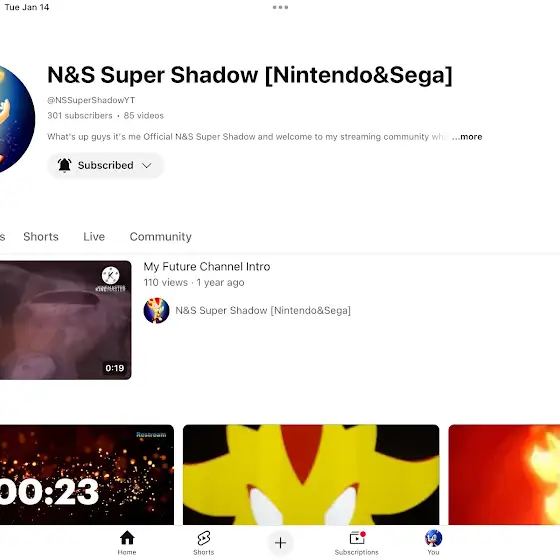Go to Home in bottom navigation
This screenshot has height=560, width=560.
[127, 542]
